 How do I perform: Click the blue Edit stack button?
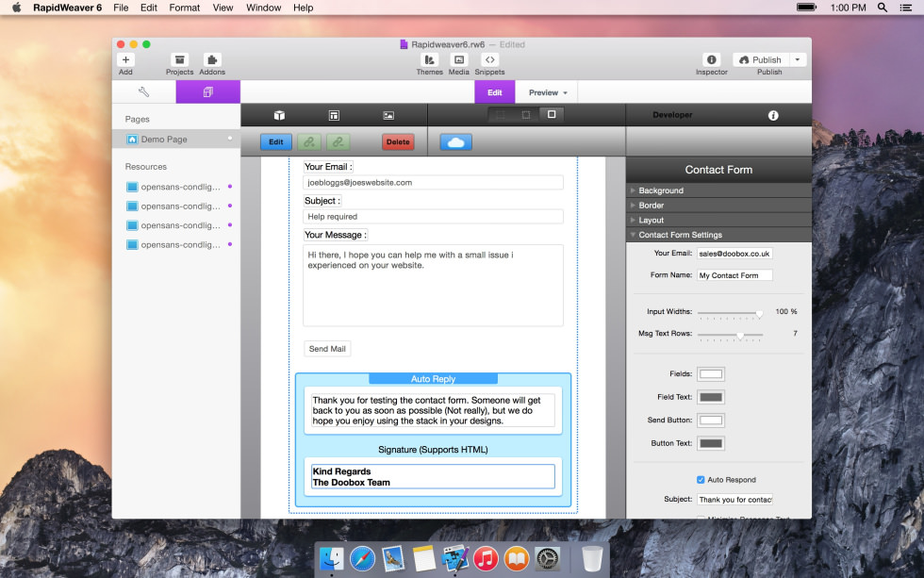(275, 142)
